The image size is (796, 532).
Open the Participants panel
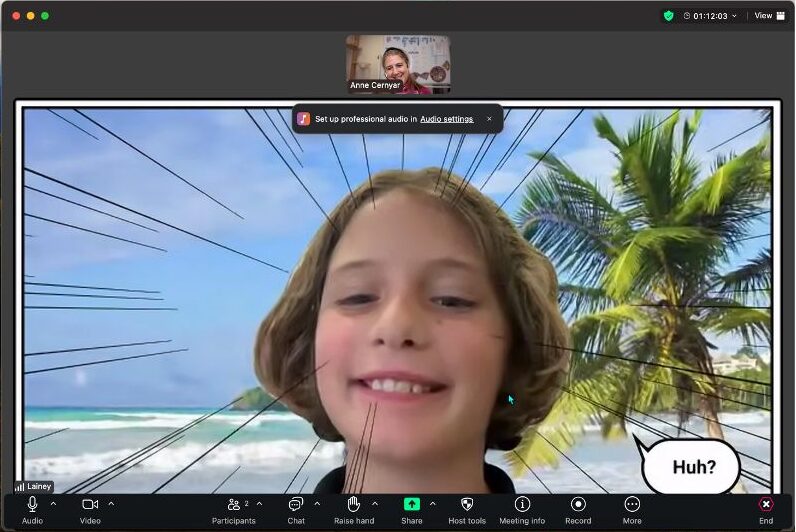[234, 510]
